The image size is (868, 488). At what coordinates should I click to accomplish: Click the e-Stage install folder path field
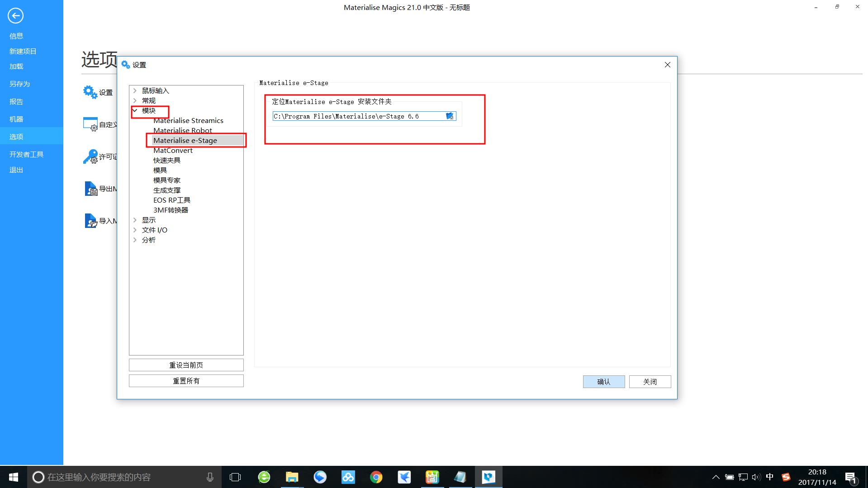[357, 116]
